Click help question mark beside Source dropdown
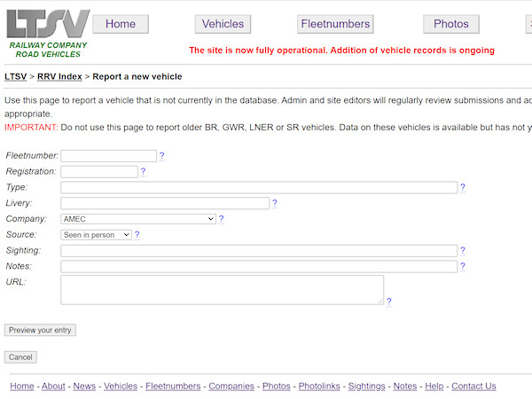 tap(137, 235)
